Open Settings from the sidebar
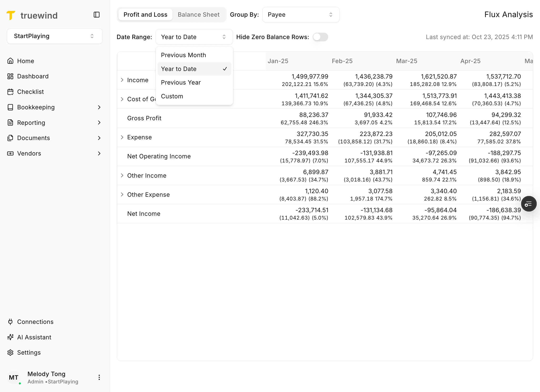 [29, 352]
